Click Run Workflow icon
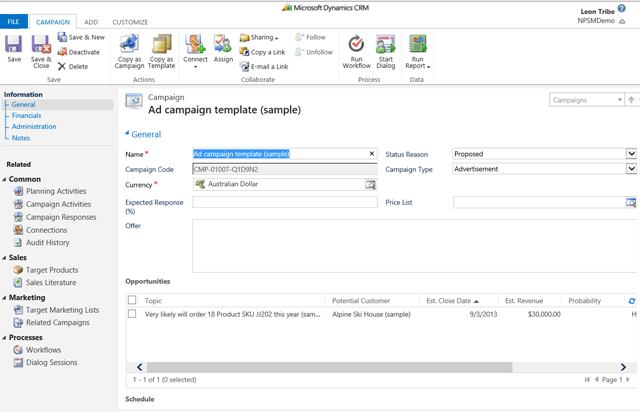The image size is (640, 412). (356, 44)
